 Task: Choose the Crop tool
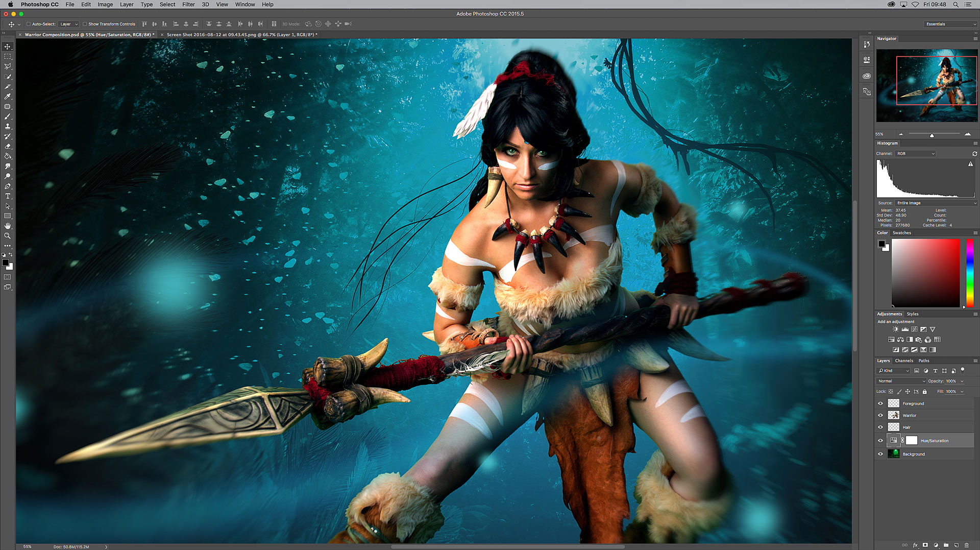8,86
